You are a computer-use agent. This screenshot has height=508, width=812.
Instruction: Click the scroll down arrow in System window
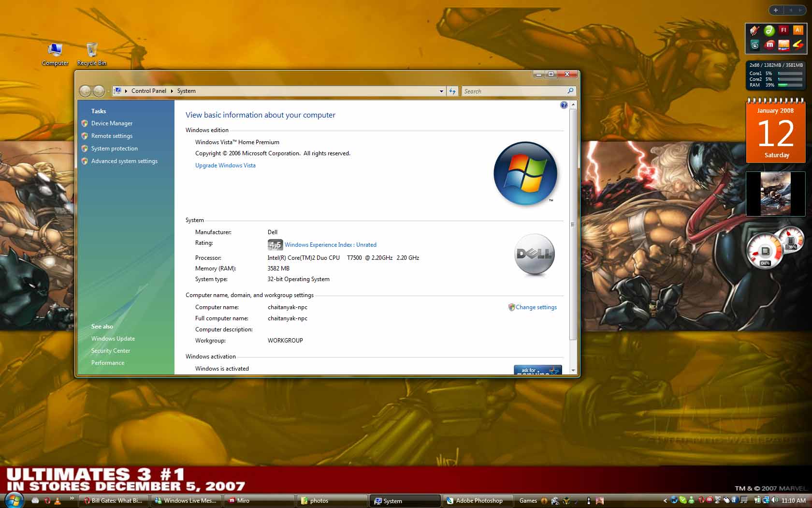tap(573, 371)
